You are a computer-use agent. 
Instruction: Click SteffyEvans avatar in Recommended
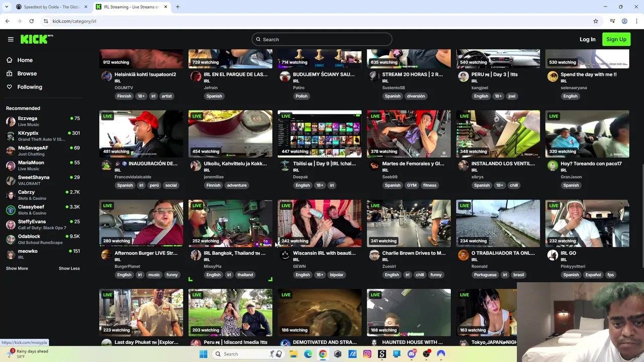coord(11,225)
